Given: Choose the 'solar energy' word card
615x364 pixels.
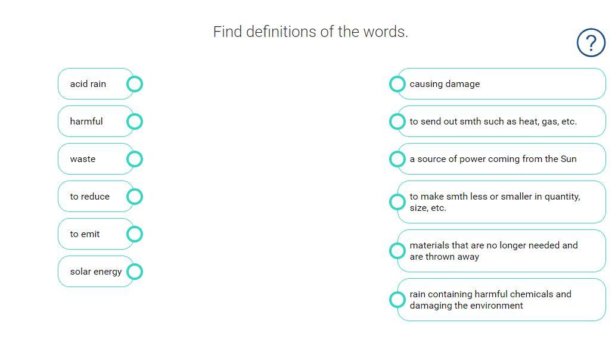Looking at the screenshot, I should point(95,272).
